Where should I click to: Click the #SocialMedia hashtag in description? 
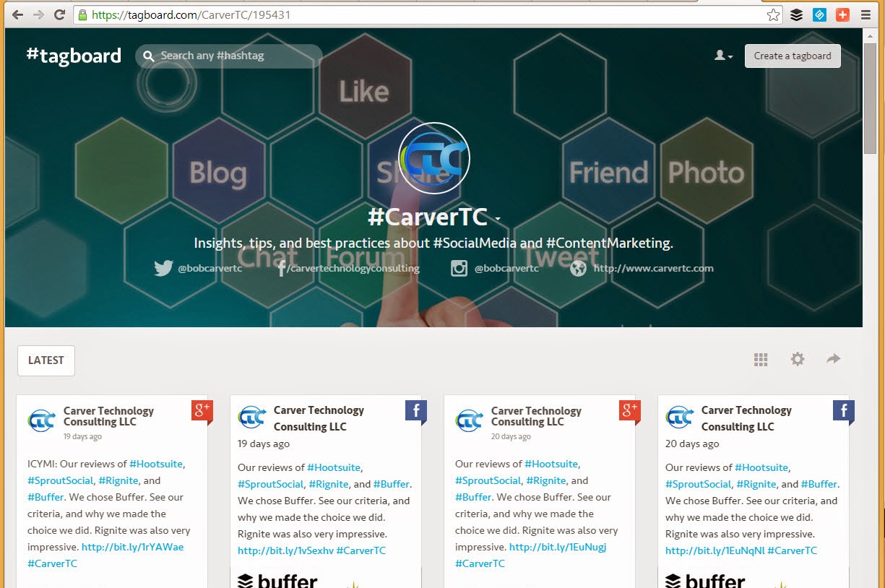click(475, 243)
